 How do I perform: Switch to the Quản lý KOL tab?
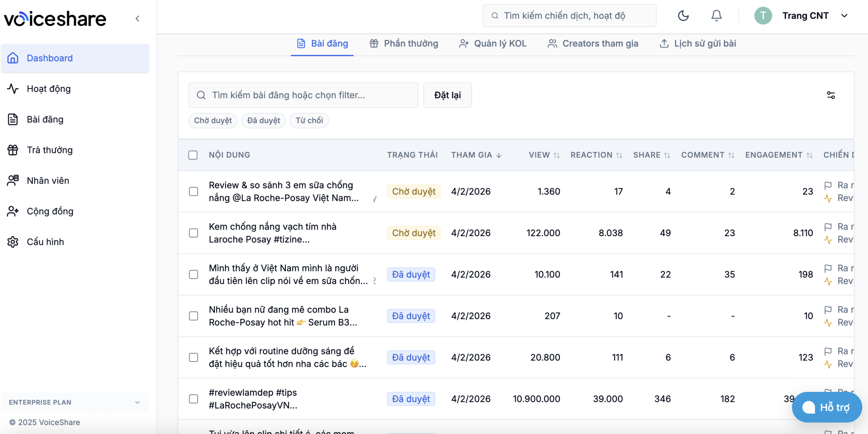[x=493, y=44]
